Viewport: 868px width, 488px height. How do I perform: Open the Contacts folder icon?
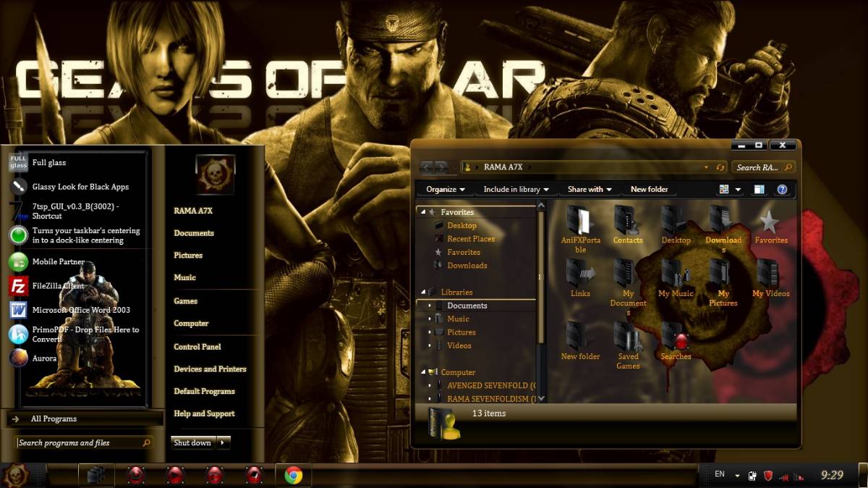tap(627, 219)
